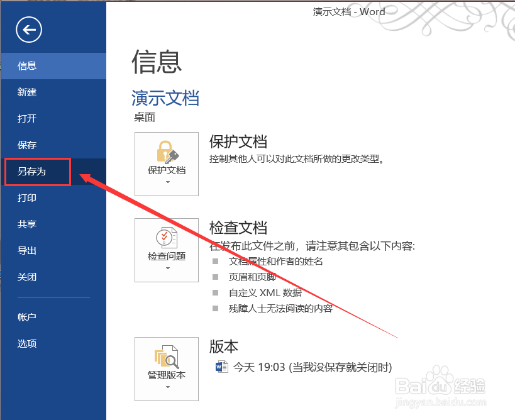Choose 保存 in the sidebar
The image size is (515, 420).
(x=53, y=145)
